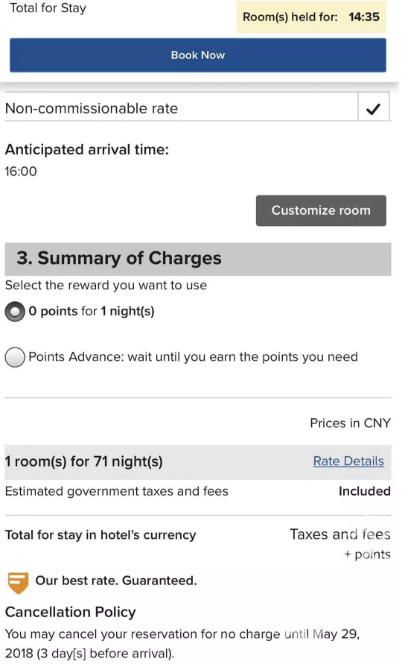Click the best rate guarantee shield icon

point(18,582)
